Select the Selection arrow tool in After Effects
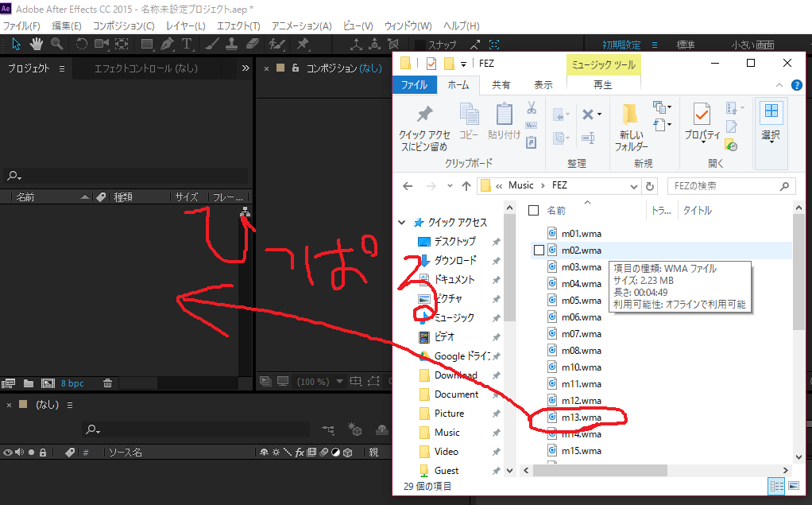Image resolution: width=812 pixels, height=505 pixels. coord(16,44)
